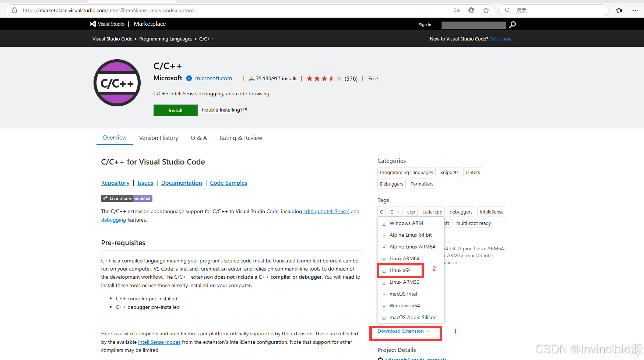Screen dimensions: 644x360
Task: Open the Visual Studio Code breadcrumb
Action: pos(112,39)
